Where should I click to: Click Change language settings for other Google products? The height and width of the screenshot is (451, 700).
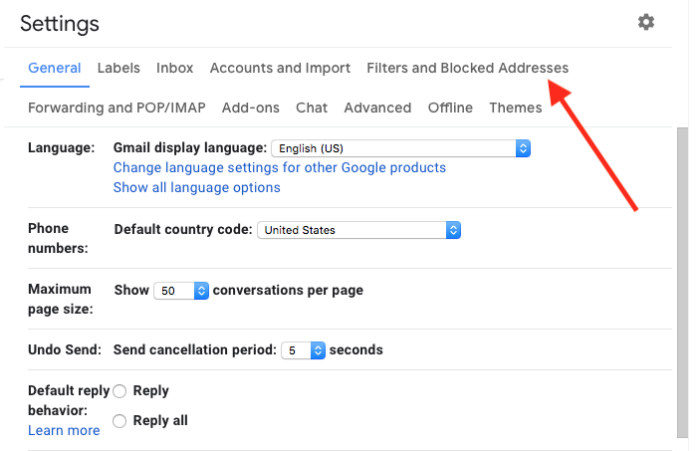click(279, 168)
